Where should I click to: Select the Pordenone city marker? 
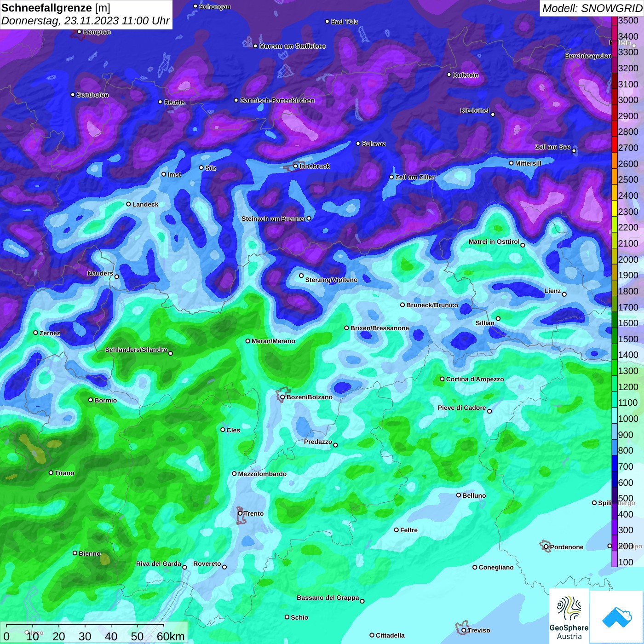546,547
